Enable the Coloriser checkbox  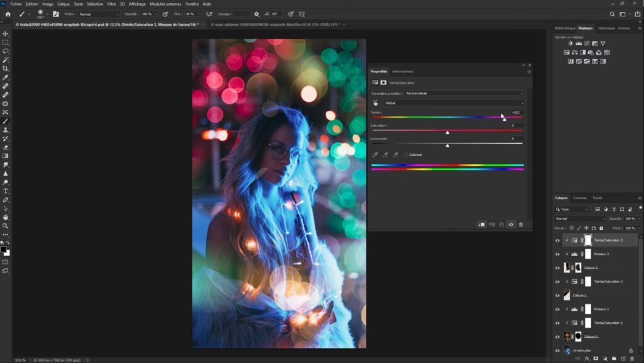[x=407, y=154]
